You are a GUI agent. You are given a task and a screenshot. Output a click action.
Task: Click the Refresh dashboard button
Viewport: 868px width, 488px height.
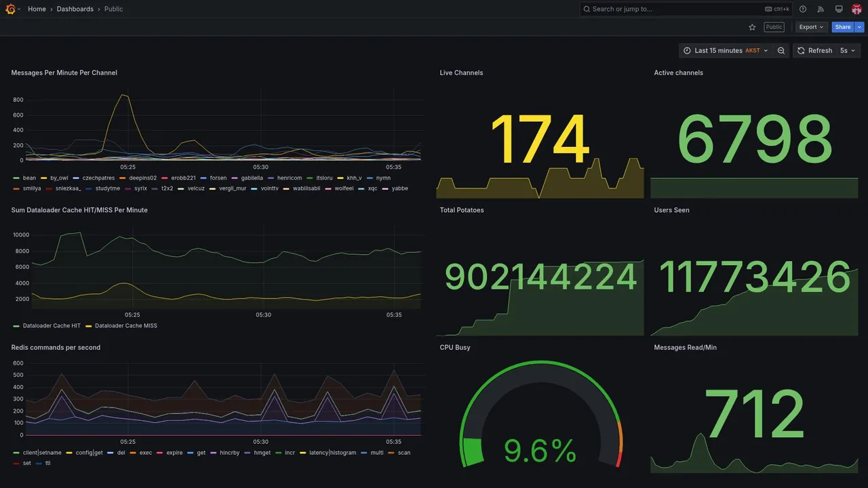pyautogui.click(x=814, y=51)
